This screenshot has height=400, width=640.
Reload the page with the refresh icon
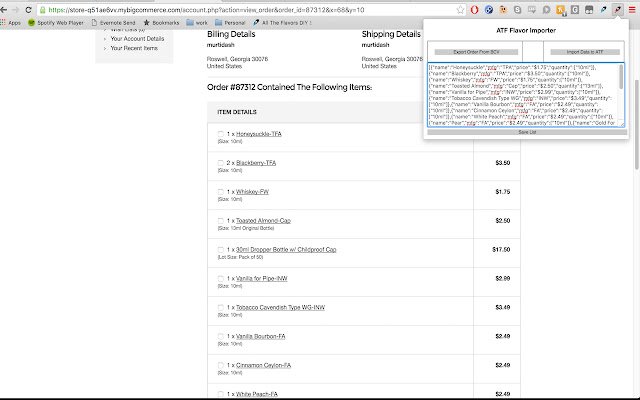click(28, 9)
